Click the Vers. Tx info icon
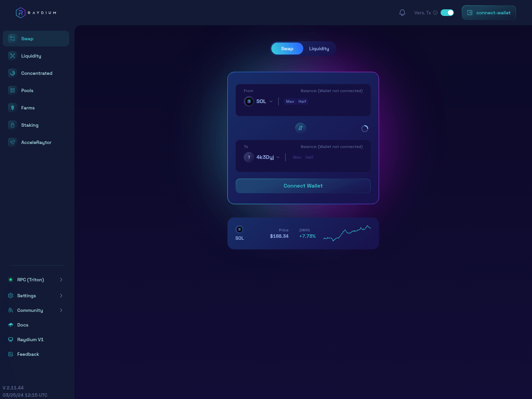The height and width of the screenshot is (399, 532). (435, 13)
